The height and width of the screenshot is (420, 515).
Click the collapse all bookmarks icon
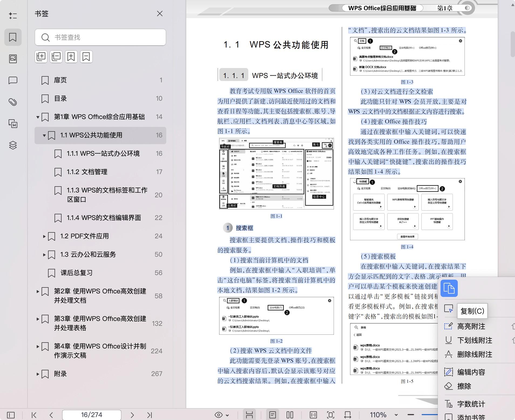(x=56, y=57)
